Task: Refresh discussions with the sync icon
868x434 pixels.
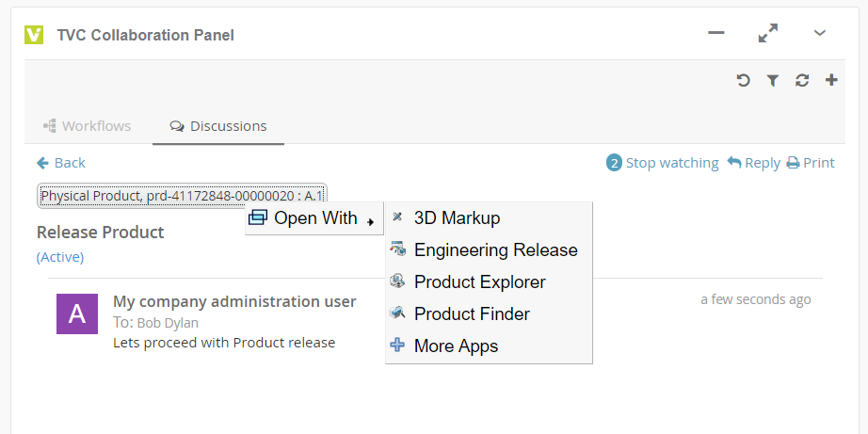Action: tap(802, 81)
